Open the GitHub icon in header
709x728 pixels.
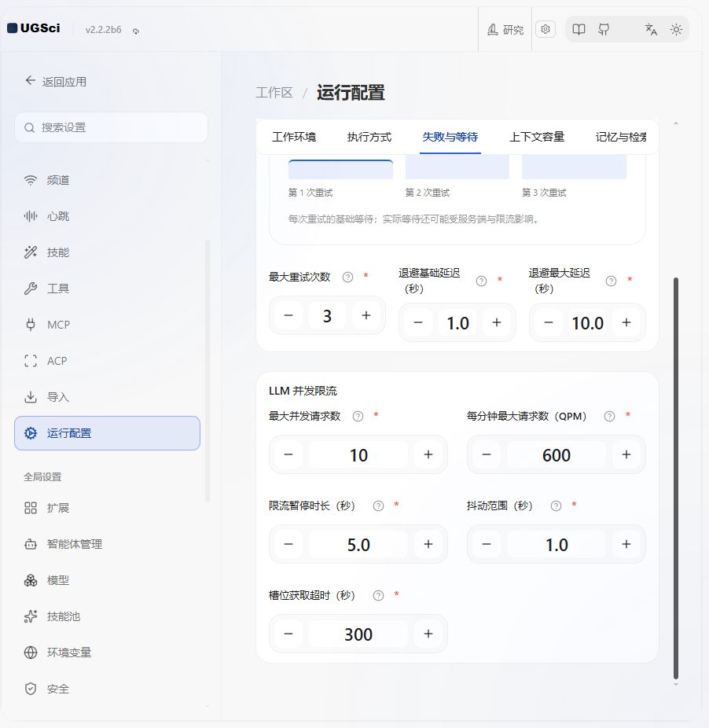tap(604, 30)
